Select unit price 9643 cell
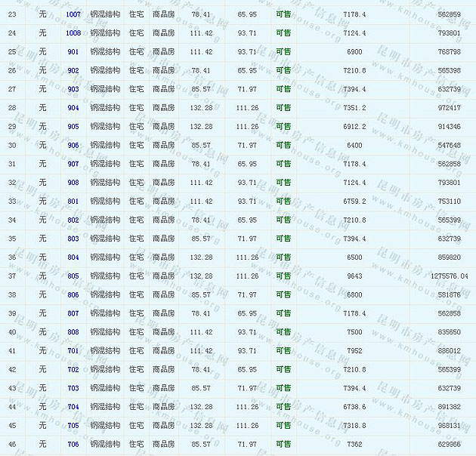This screenshot has width=476, height=456. (x=354, y=276)
